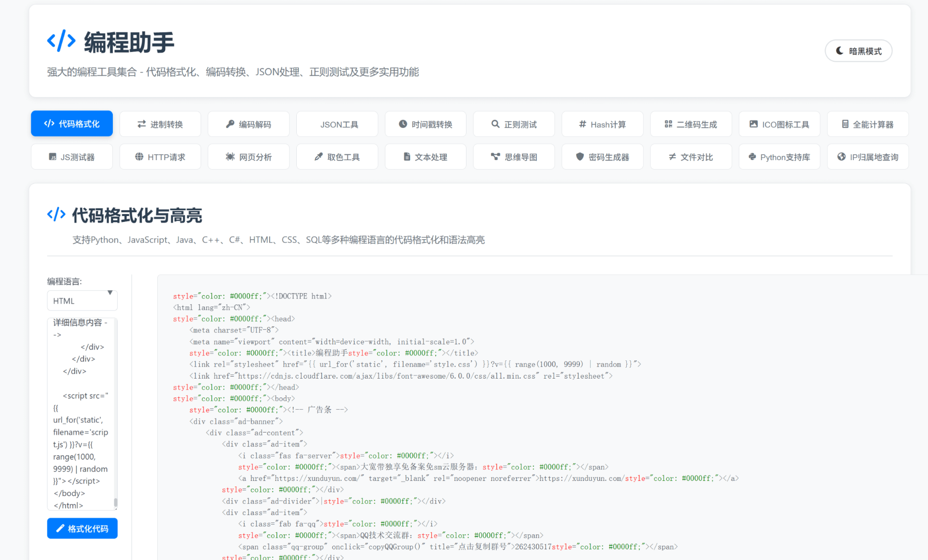Click the earth icon on IP归属地查询
The width and height of the screenshot is (928, 560).
[x=841, y=157]
